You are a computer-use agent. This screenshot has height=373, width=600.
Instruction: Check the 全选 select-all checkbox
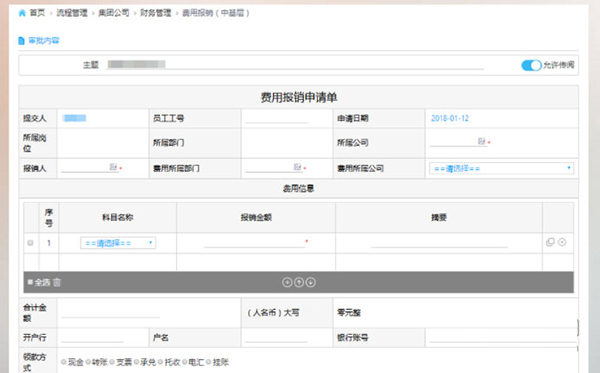click(x=30, y=282)
